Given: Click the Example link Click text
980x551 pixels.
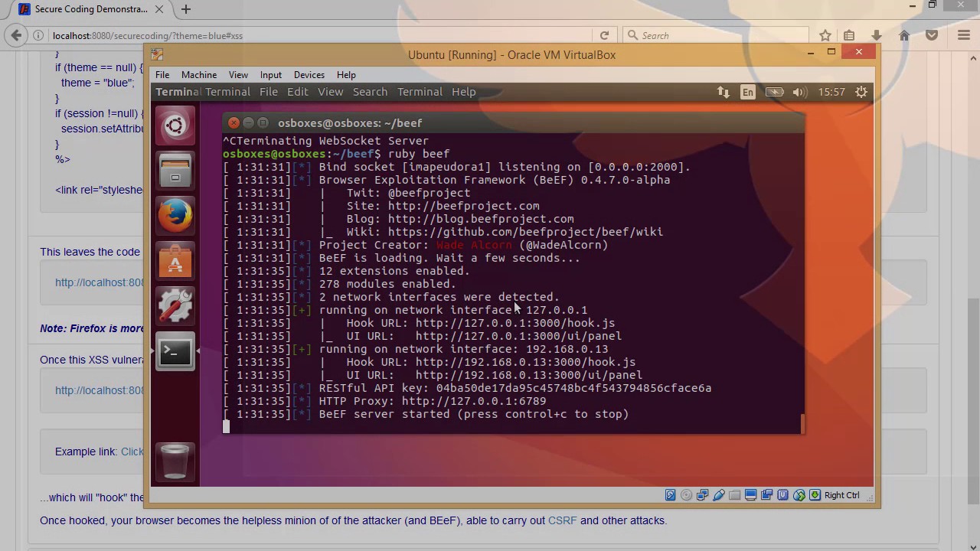Looking at the screenshot, I should pyautogui.click(x=132, y=452).
